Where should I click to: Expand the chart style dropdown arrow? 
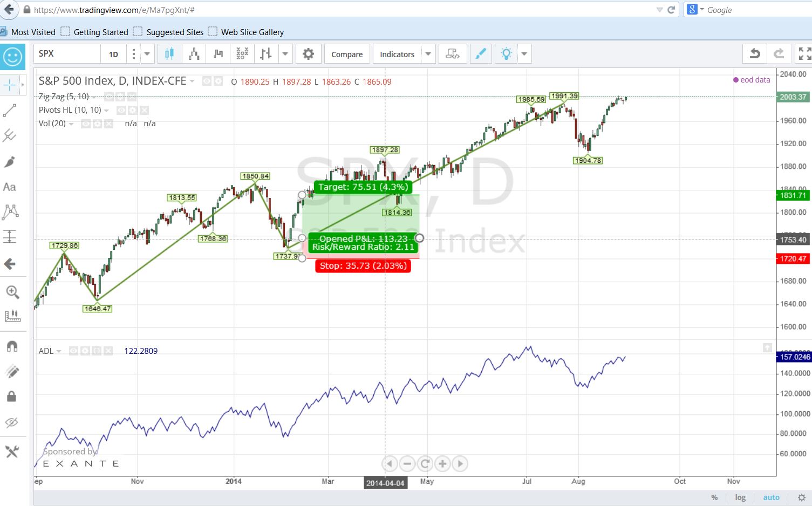pos(285,54)
